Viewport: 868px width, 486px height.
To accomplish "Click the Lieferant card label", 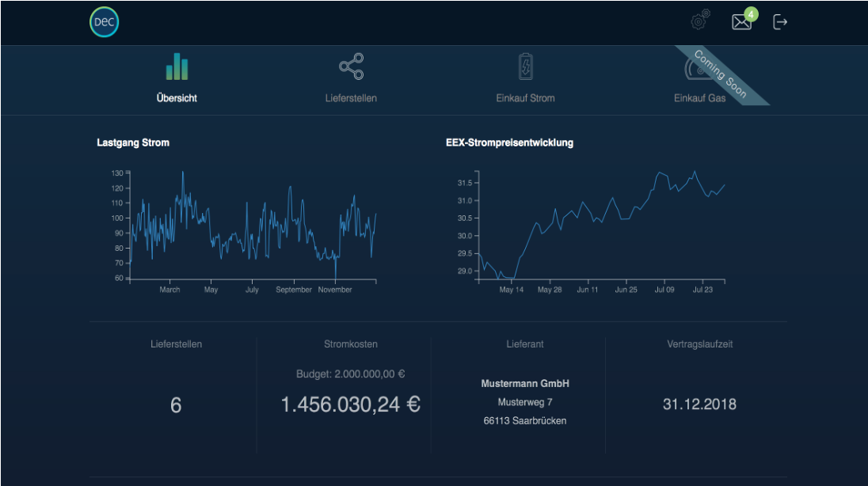I will click(x=525, y=344).
